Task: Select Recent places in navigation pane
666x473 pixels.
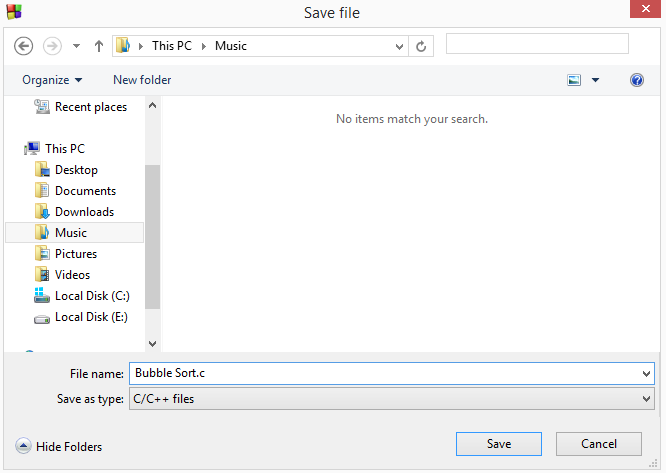Action: point(91,107)
